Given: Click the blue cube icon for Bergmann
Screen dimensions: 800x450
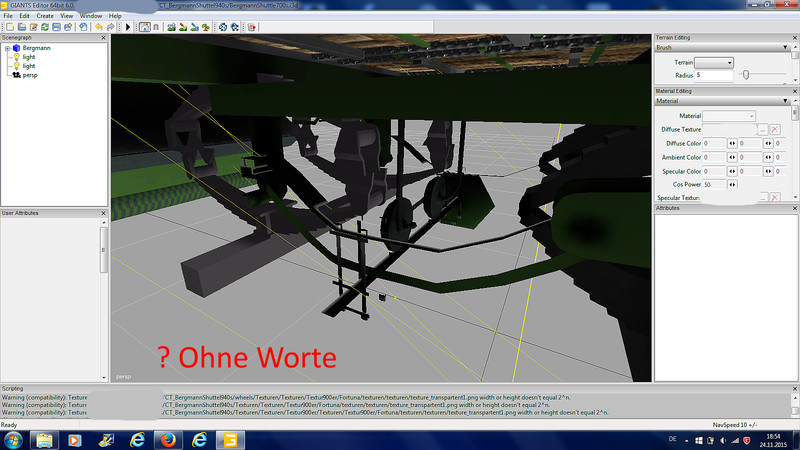Looking at the screenshot, I should tap(15, 48).
